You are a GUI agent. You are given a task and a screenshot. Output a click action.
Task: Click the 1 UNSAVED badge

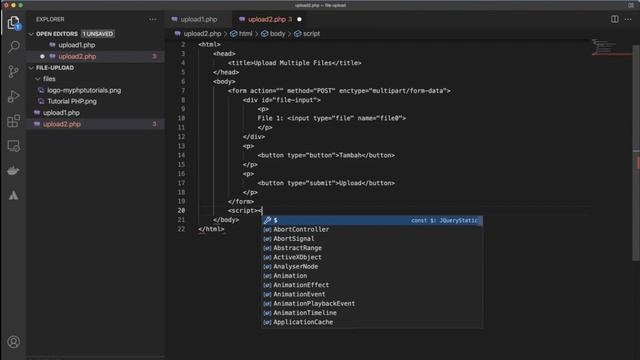tap(98, 34)
